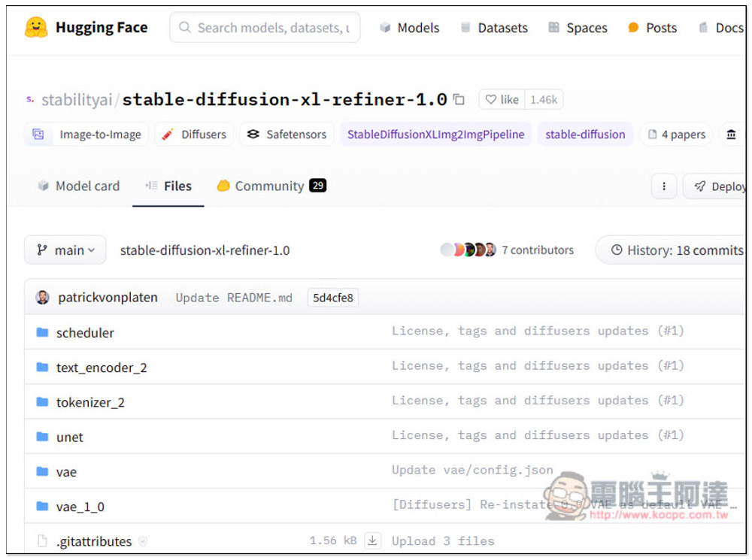
Task: Click the stabilityai organization avatar icon
Action: click(x=30, y=100)
